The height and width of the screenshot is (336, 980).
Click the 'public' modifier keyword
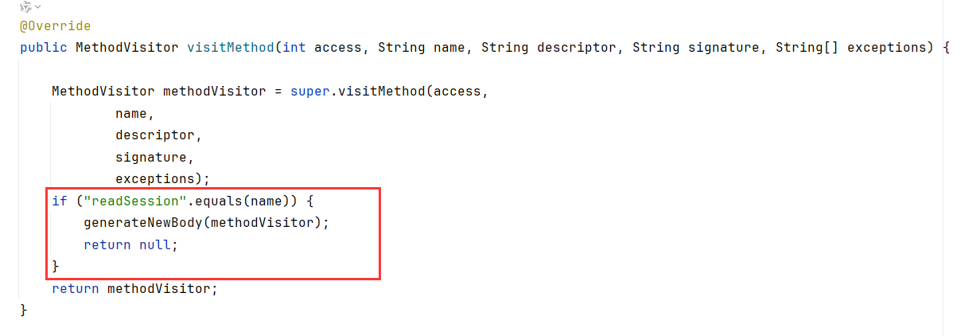[x=44, y=47]
